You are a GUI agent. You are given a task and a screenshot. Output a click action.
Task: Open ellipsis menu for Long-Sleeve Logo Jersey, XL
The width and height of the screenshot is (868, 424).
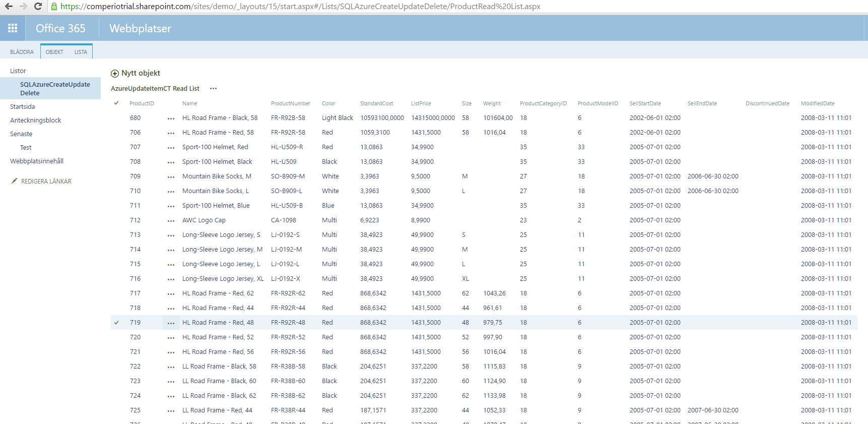pyautogui.click(x=171, y=279)
